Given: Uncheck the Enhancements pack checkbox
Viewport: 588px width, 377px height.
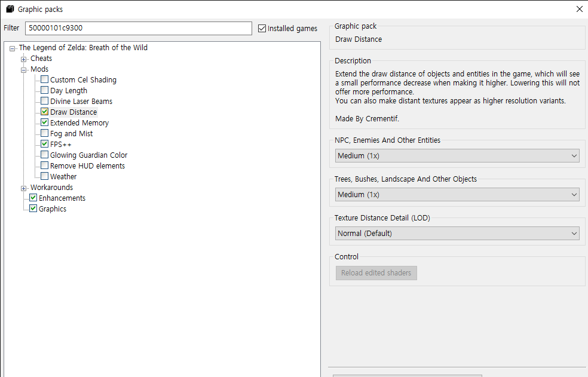Looking at the screenshot, I should tap(33, 198).
